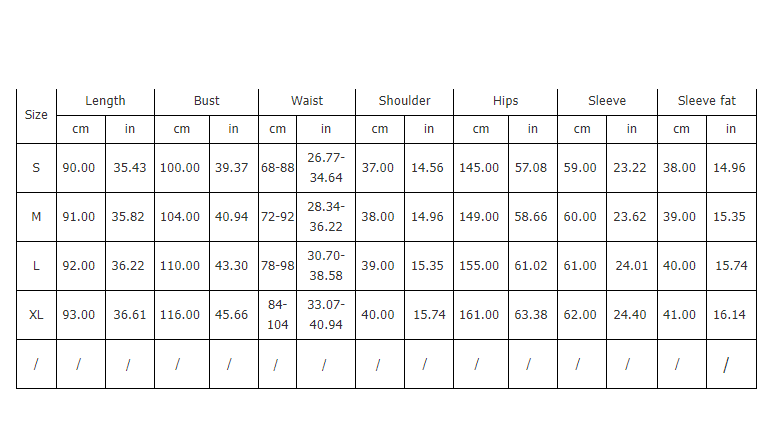Click the 84-104 waist cm cell
The width and height of the screenshot is (775, 421).
[277, 315]
